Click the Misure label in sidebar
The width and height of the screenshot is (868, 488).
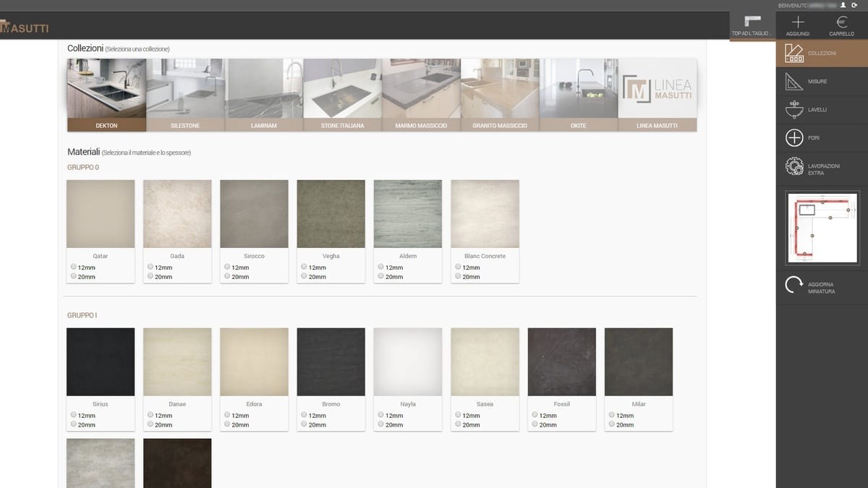coord(817,82)
